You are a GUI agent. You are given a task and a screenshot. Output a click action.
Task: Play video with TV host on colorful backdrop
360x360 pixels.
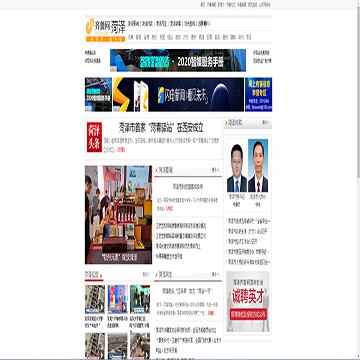click(117, 299)
